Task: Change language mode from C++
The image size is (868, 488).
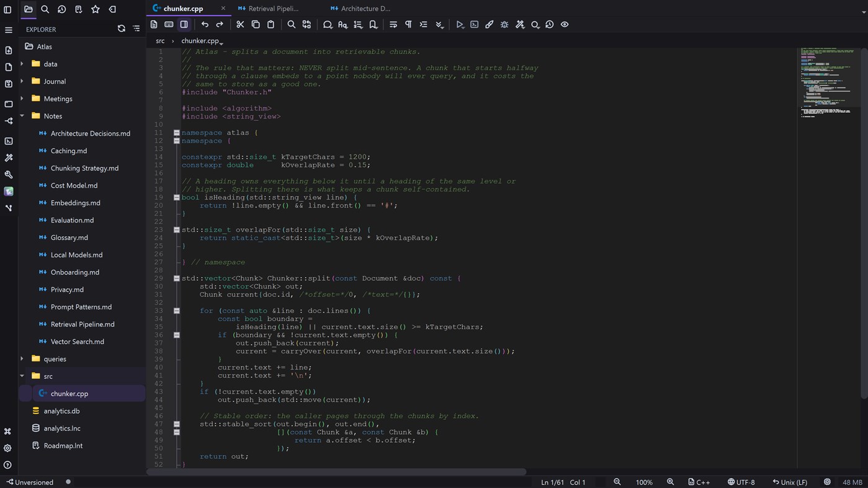Action: click(699, 482)
